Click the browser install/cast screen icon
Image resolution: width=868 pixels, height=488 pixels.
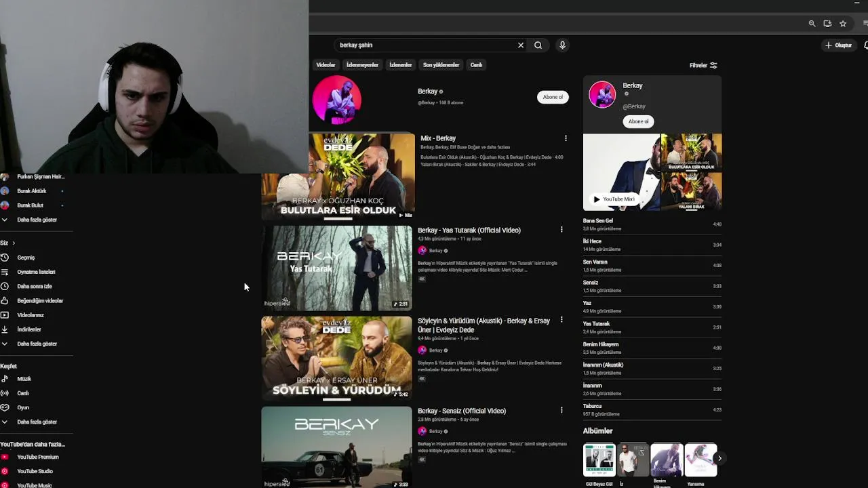[827, 24]
